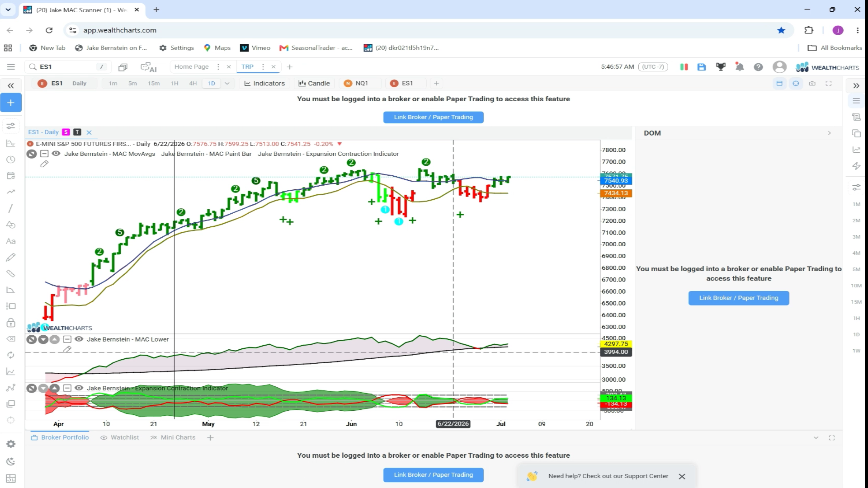Open the alerts bell icon
The height and width of the screenshot is (488, 868).
tap(740, 67)
